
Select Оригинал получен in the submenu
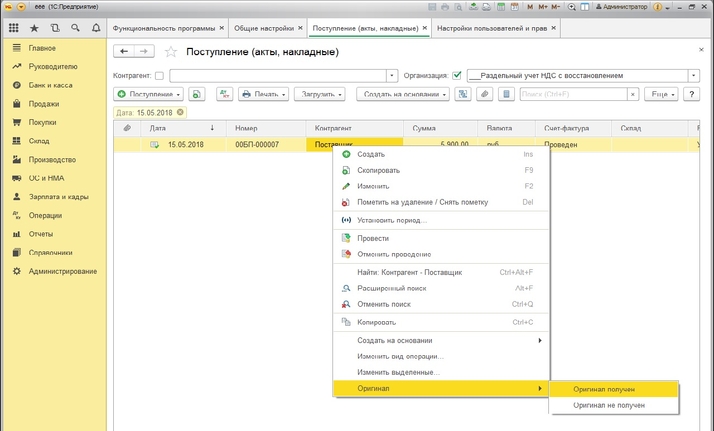(x=604, y=389)
